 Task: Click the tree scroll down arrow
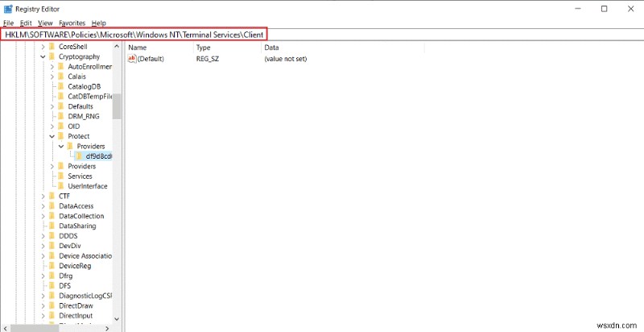[117, 319]
